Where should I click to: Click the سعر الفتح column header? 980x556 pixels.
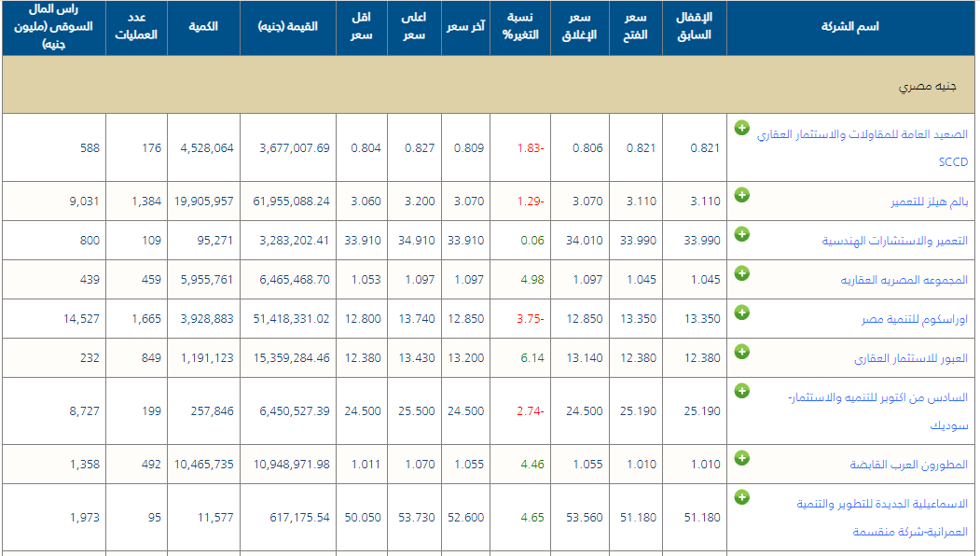coord(636,27)
